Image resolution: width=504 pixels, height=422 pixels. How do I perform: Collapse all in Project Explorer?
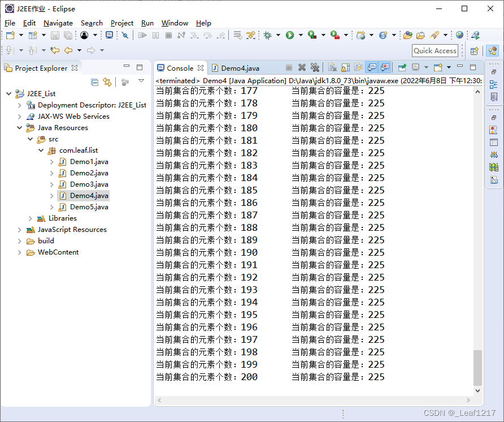click(94, 83)
